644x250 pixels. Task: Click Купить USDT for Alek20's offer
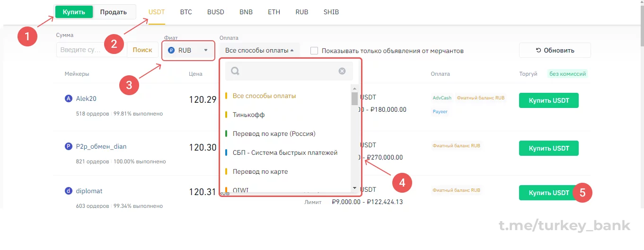click(548, 100)
